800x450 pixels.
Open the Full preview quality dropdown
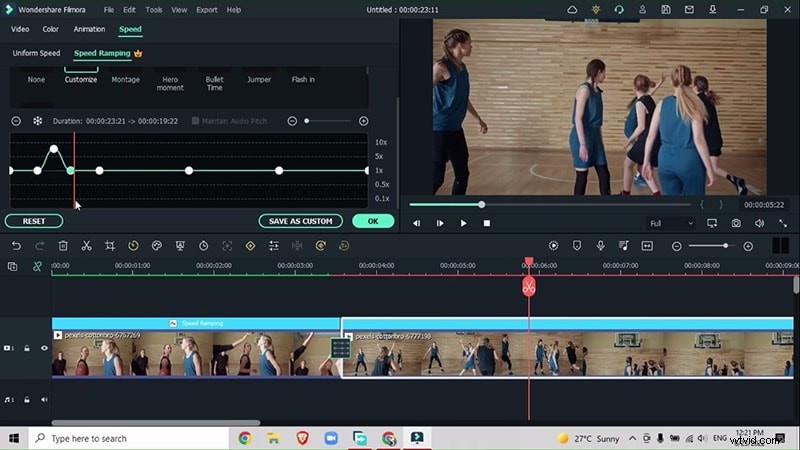click(x=671, y=223)
